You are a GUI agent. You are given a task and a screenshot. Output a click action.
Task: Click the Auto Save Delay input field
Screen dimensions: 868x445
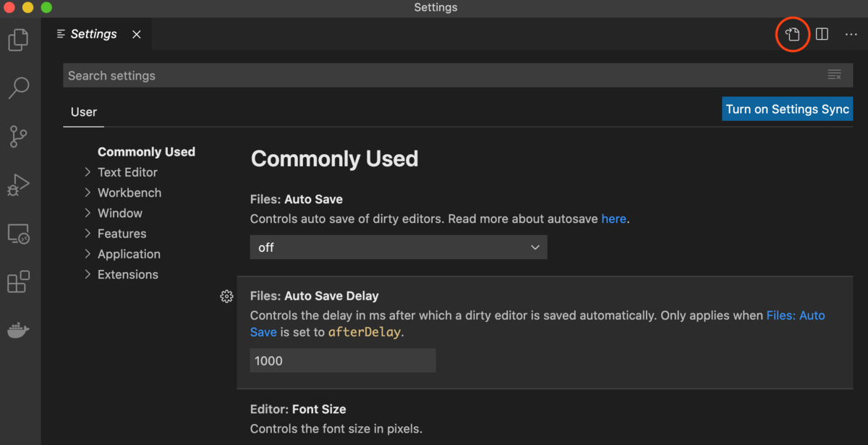[x=343, y=360]
